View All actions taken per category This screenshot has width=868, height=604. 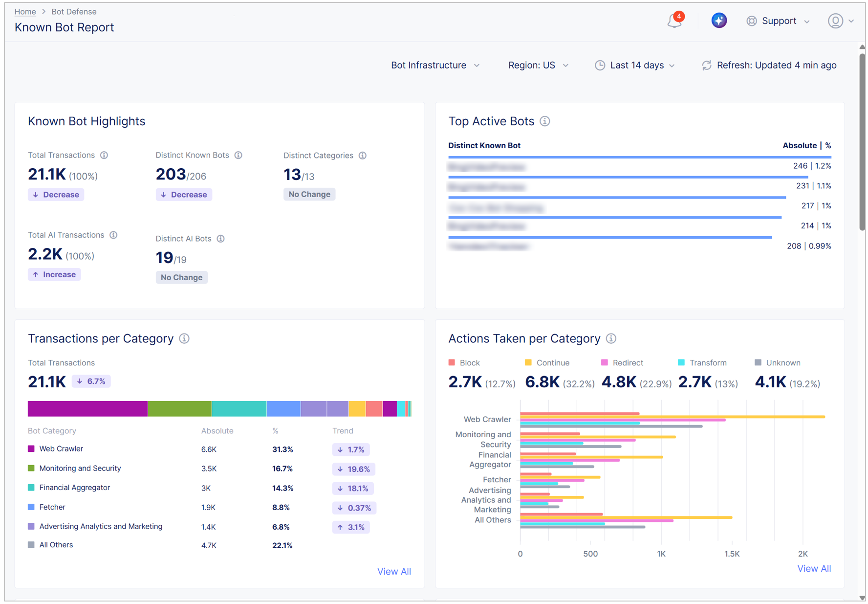[814, 568]
